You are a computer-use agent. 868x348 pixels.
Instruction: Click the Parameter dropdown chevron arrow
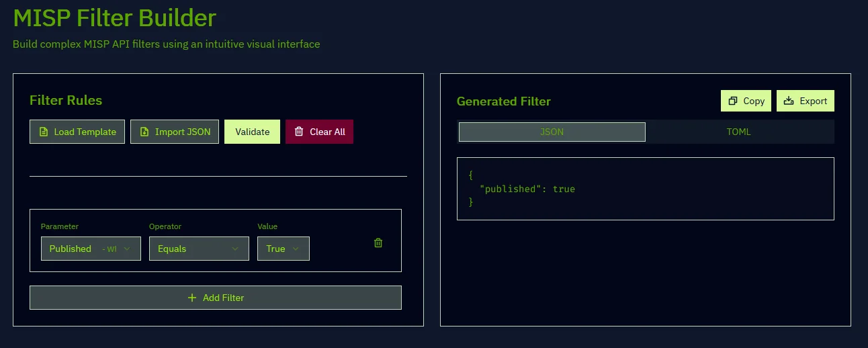pos(128,249)
